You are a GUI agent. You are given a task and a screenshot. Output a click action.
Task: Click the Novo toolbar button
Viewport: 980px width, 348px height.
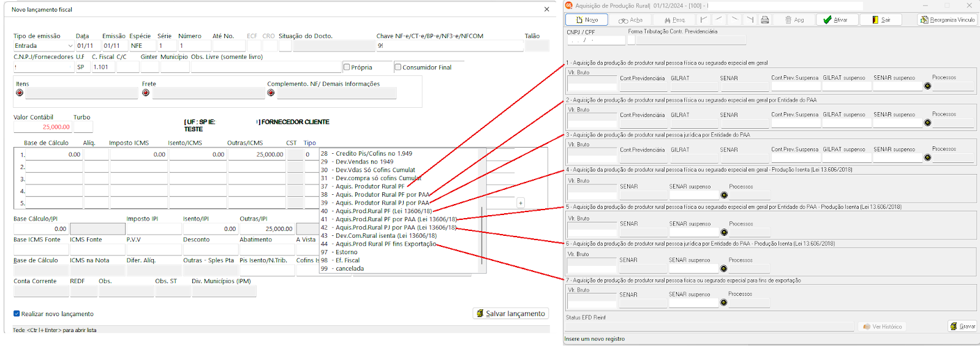tap(586, 20)
